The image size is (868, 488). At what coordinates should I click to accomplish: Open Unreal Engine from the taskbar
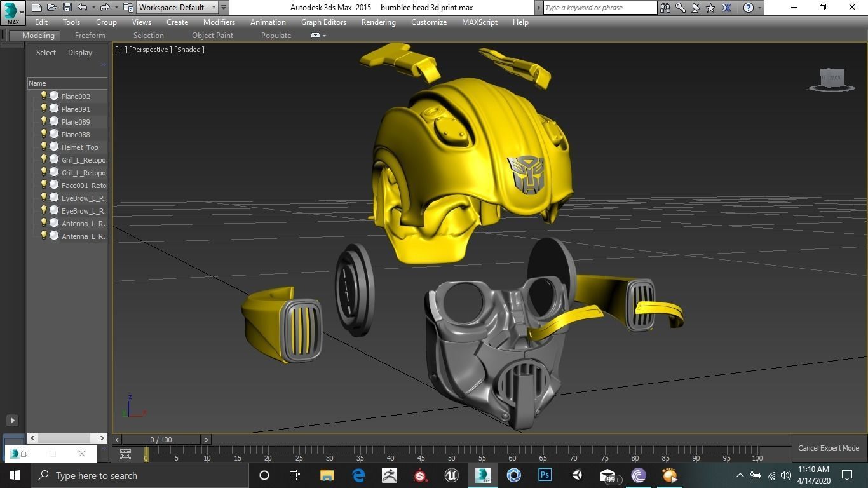coord(451,475)
